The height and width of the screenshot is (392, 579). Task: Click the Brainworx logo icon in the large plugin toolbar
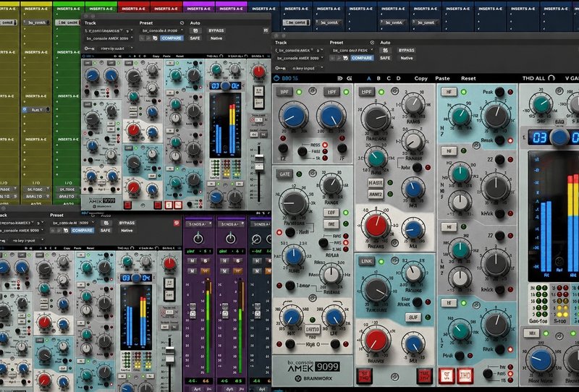[276, 78]
